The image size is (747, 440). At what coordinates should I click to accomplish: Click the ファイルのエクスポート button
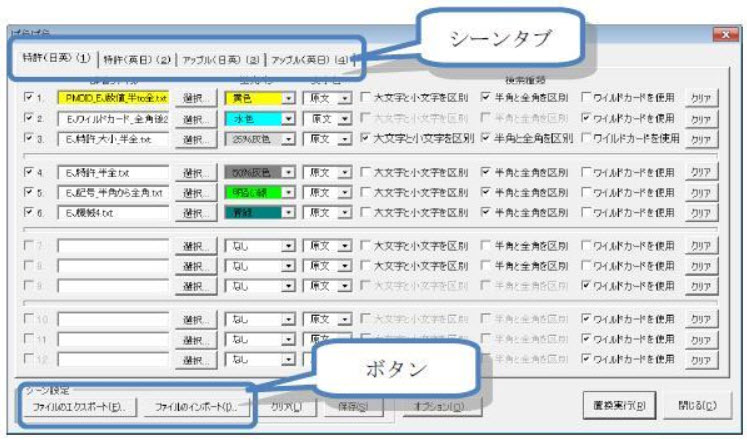click(x=77, y=407)
